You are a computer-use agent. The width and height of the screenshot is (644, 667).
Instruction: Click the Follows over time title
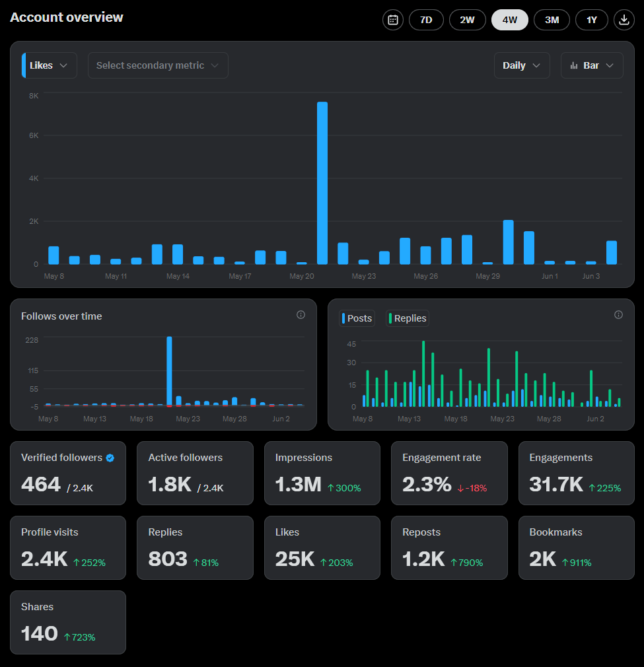click(x=61, y=316)
